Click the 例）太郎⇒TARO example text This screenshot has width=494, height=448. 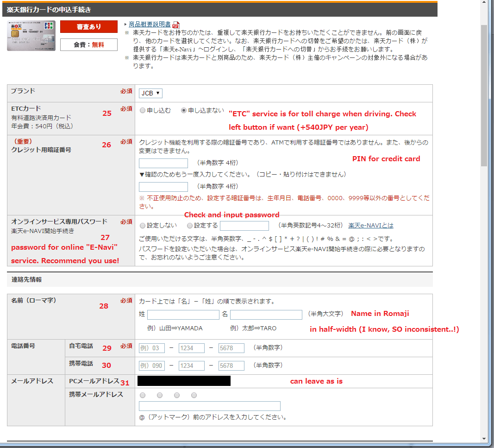(x=253, y=328)
